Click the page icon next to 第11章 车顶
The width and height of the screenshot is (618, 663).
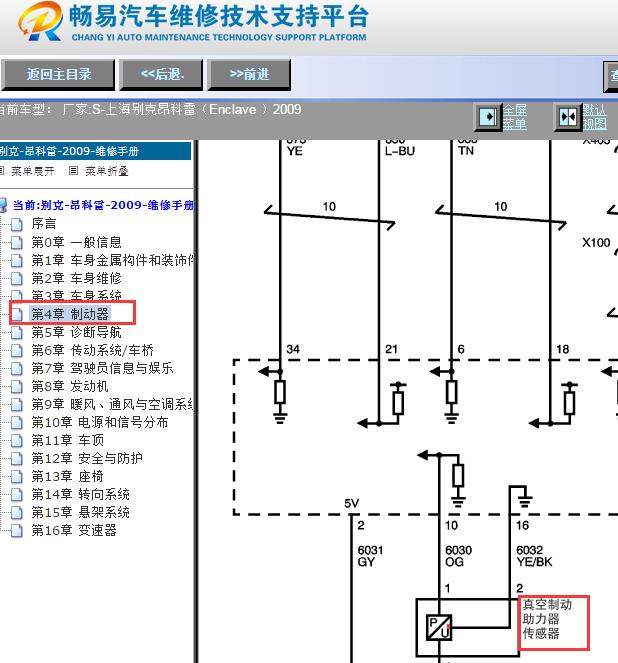[16, 441]
